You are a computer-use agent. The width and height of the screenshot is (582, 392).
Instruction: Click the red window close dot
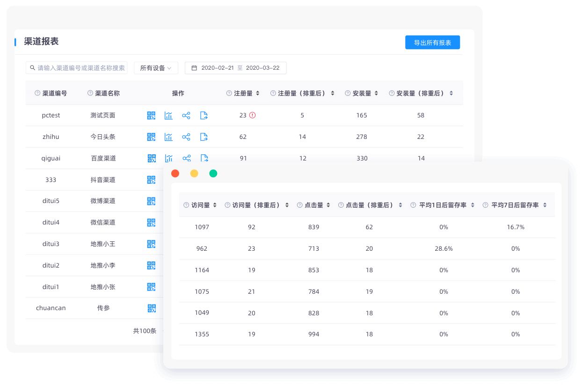click(x=175, y=174)
